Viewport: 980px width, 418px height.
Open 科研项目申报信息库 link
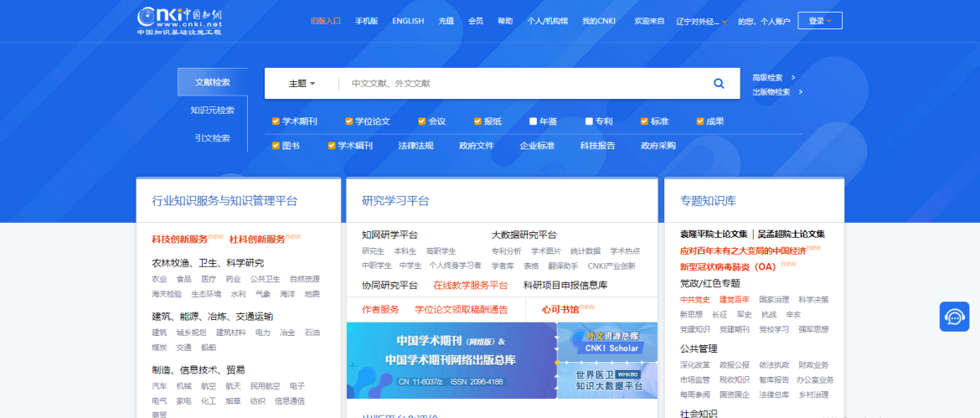565,285
